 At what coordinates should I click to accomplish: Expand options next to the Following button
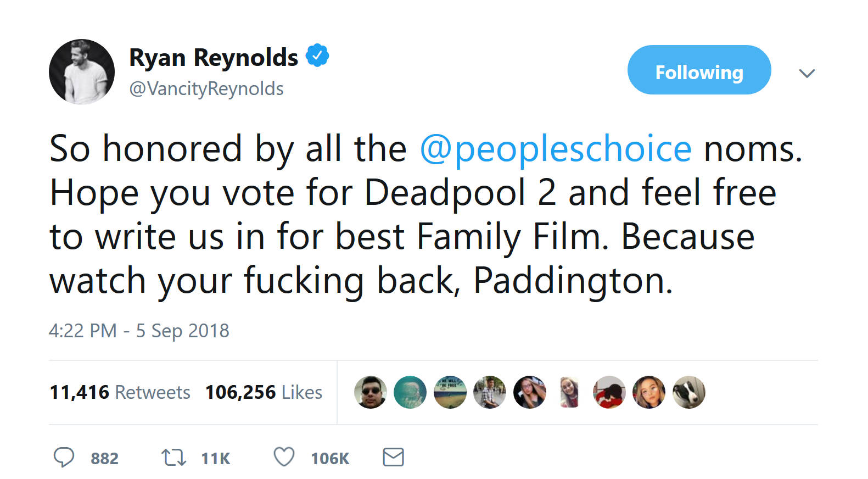(807, 73)
